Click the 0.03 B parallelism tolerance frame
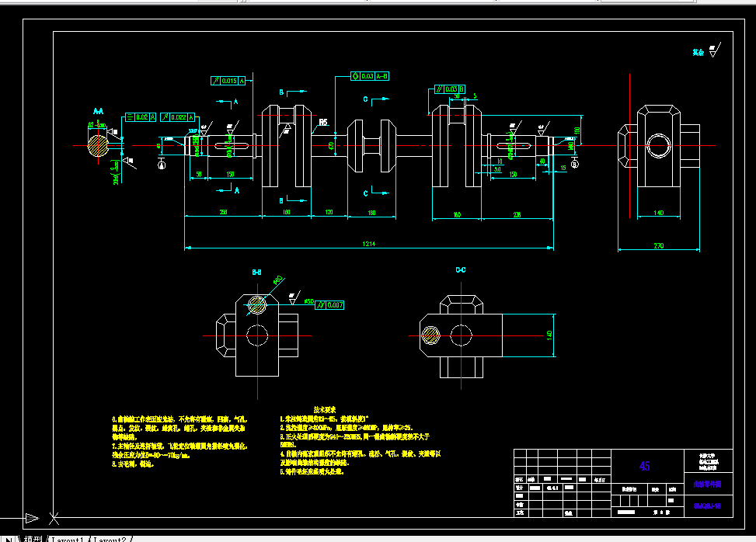The height and width of the screenshot is (542, 756). pos(449,89)
